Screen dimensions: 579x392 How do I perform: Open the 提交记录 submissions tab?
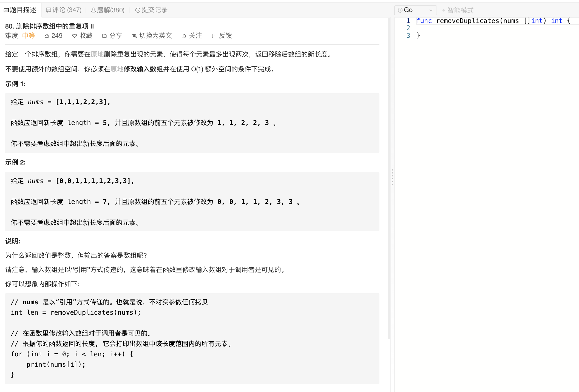click(151, 10)
